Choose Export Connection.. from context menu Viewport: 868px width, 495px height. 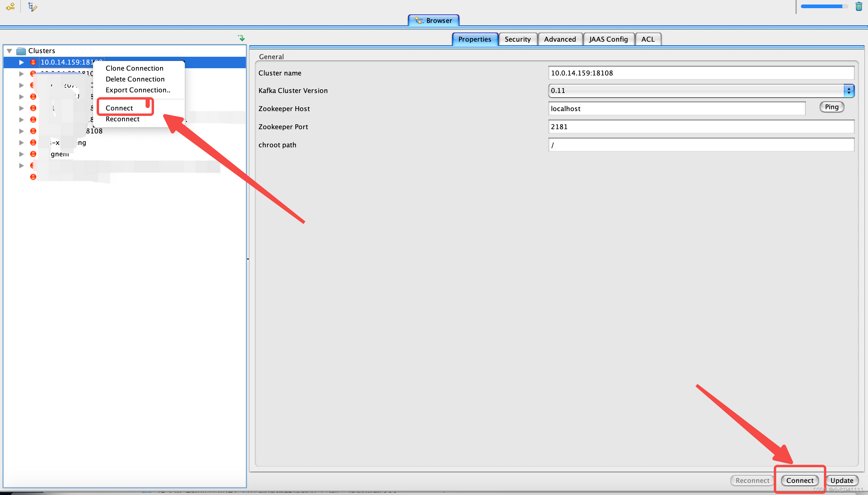[138, 90]
